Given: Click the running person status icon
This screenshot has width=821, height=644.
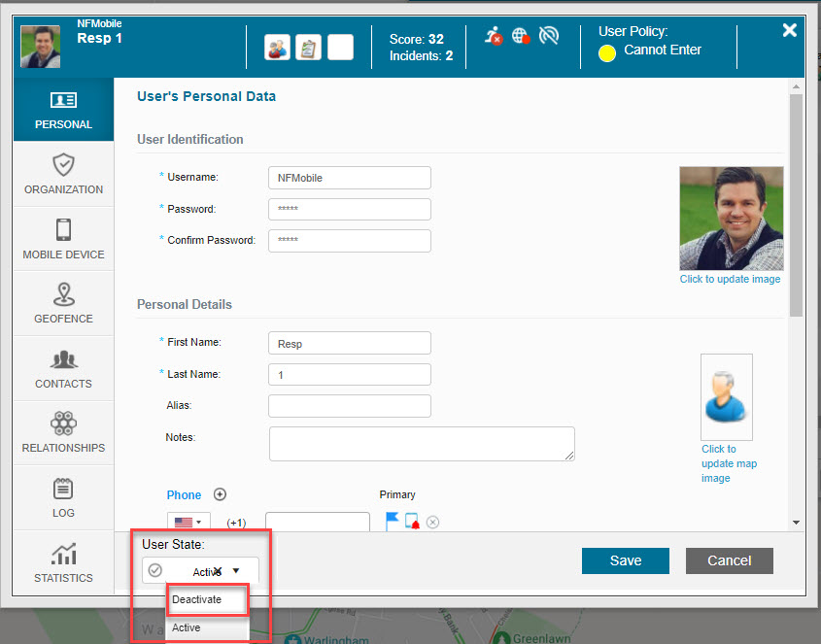Looking at the screenshot, I should [x=494, y=36].
